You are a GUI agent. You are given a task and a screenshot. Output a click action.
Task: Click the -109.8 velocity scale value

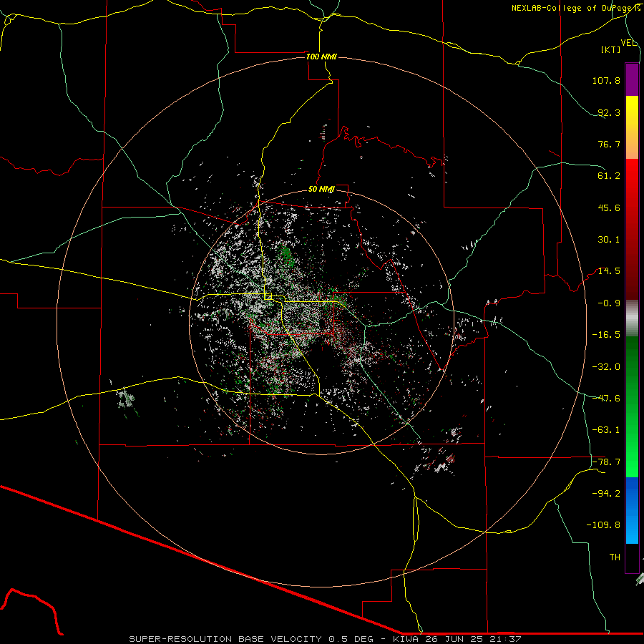point(603,525)
